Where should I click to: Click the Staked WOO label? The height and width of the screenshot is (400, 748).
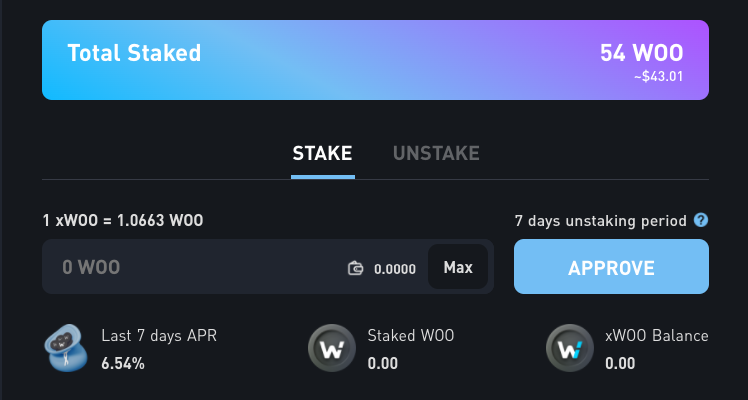411,336
